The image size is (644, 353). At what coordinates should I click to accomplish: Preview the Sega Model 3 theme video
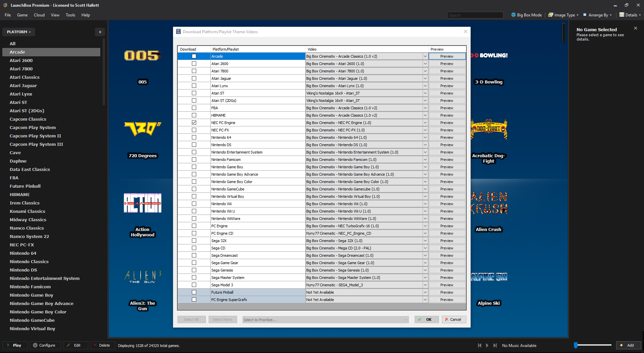coord(447,285)
